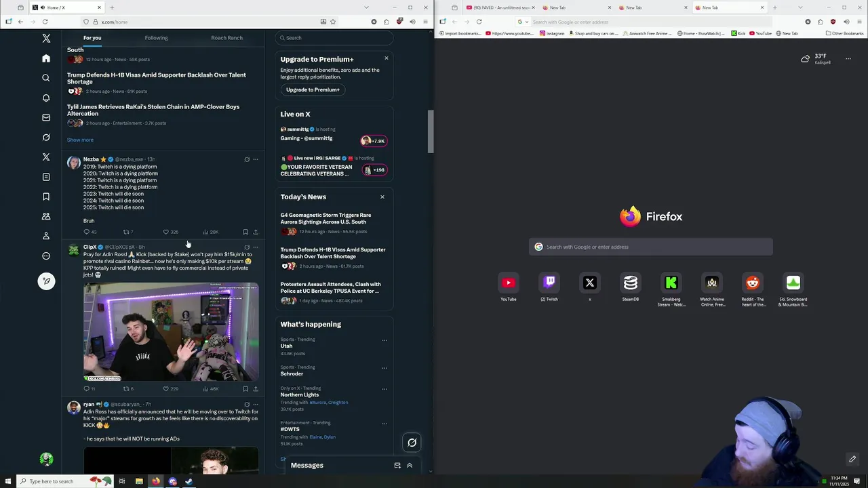Bookmark Nezba's post

click(x=245, y=232)
